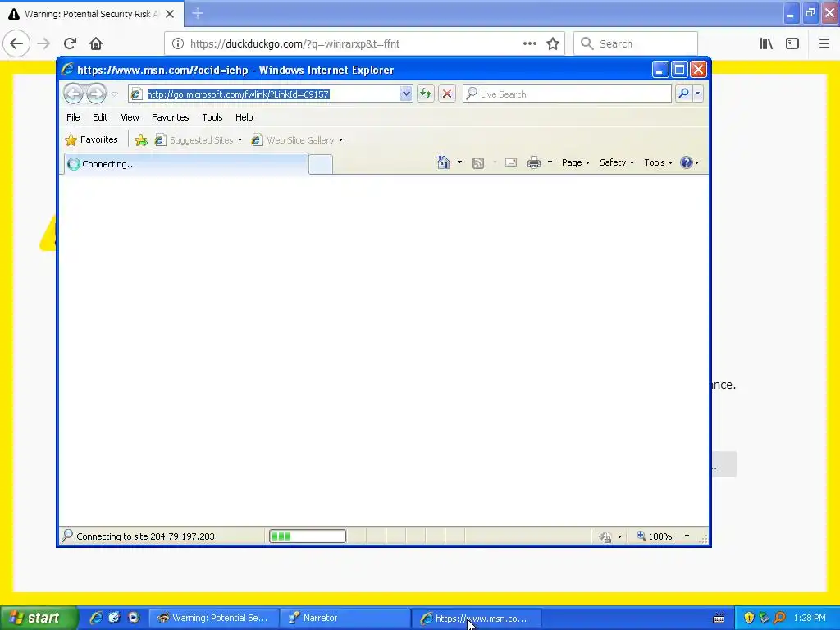Screen dimensions: 840x630
Task: Click the msn.com IE taskbar button
Action: pyautogui.click(x=477, y=619)
